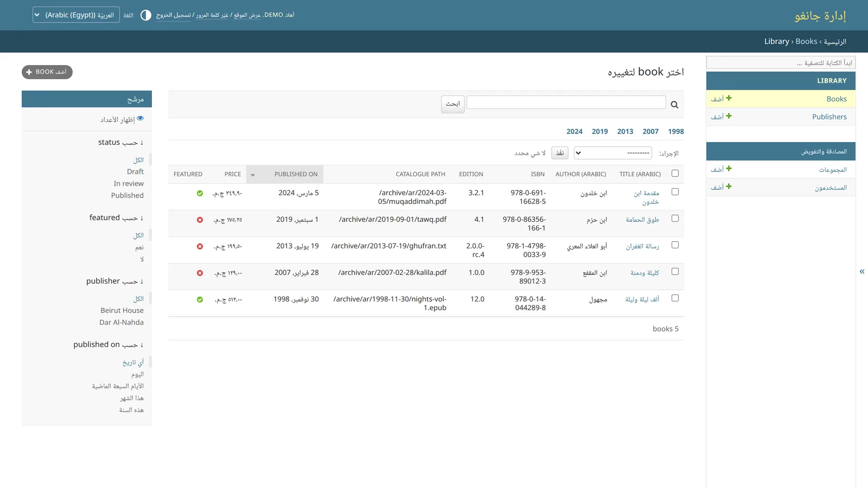The image size is (868, 488).
Task: Open the Library breadcrumb link
Action: click(x=777, y=41)
